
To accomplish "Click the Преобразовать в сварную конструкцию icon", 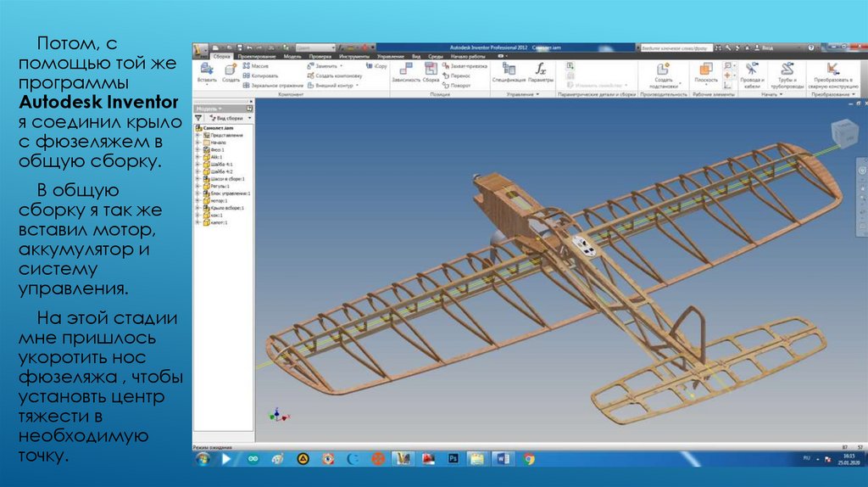I will 832,71.
